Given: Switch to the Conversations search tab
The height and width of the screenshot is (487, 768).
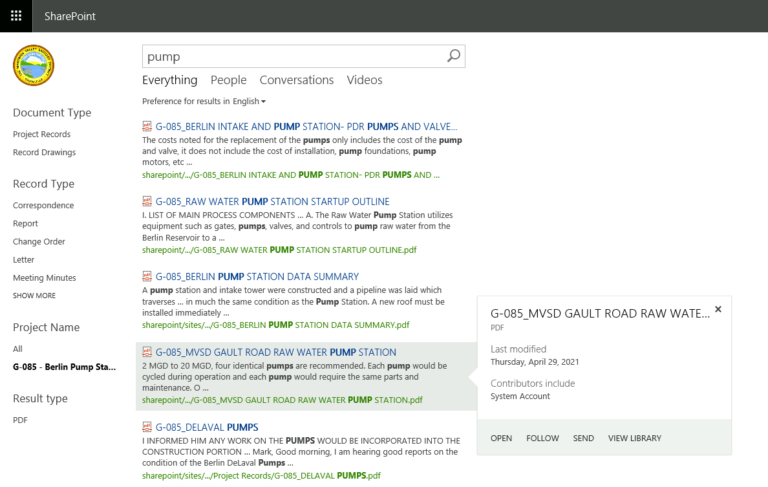Looking at the screenshot, I should [296, 80].
